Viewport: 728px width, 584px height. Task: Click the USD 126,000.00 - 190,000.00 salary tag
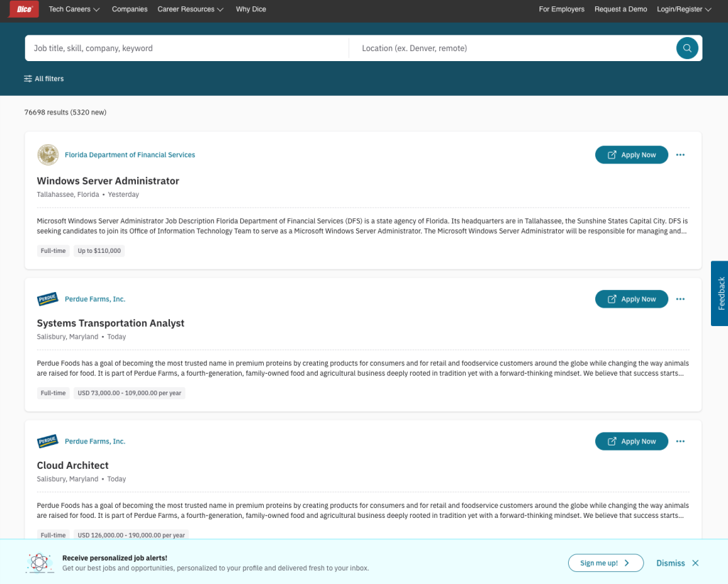click(x=132, y=535)
